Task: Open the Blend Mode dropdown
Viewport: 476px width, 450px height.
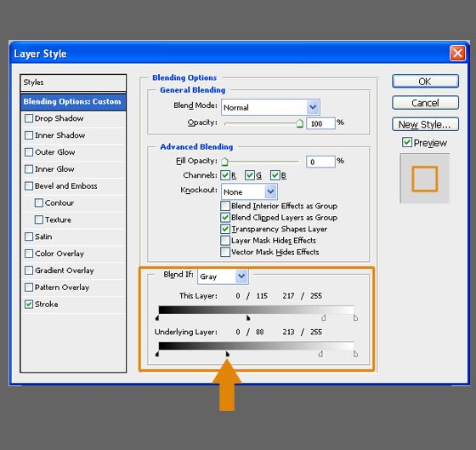Action: pyautogui.click(x=270, y=107)
